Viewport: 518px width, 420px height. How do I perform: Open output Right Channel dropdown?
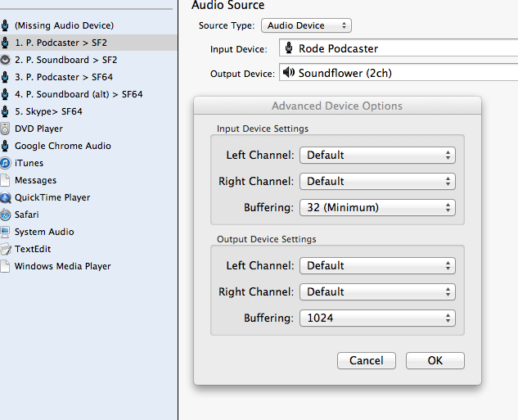(x=377, y=291)
